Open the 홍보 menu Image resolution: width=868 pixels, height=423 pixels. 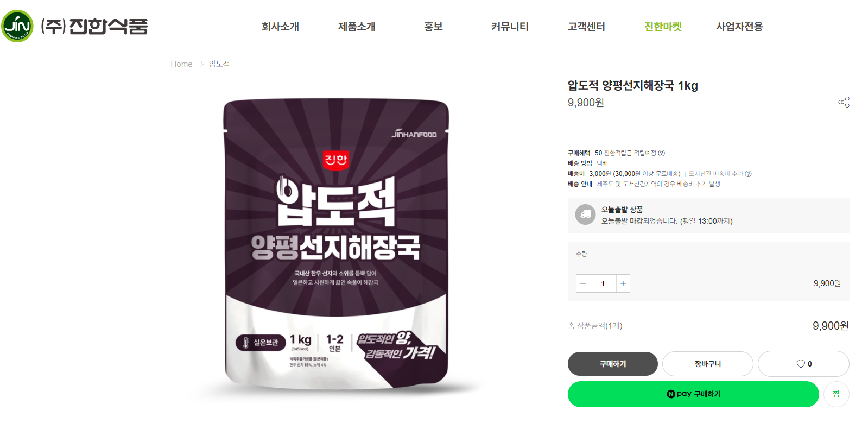(433, 27)
